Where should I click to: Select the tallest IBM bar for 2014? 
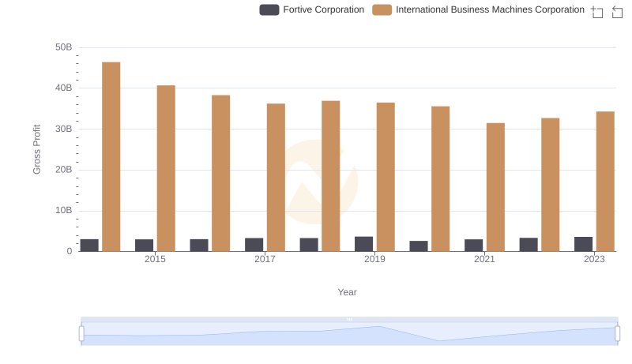tap(111, 156)
